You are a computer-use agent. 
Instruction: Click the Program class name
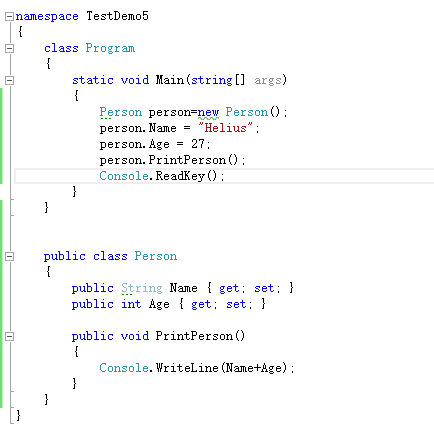pos(110,48)
